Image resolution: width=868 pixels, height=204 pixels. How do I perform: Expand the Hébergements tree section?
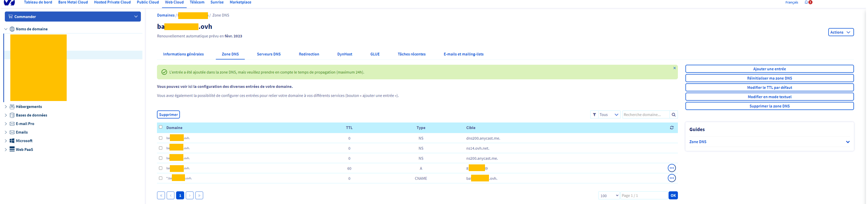[6, 107]
